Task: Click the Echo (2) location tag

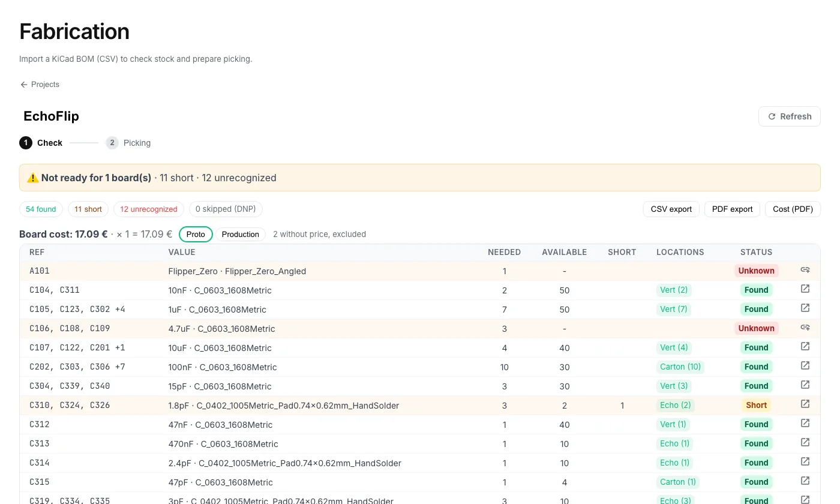Action: [676, 405]
